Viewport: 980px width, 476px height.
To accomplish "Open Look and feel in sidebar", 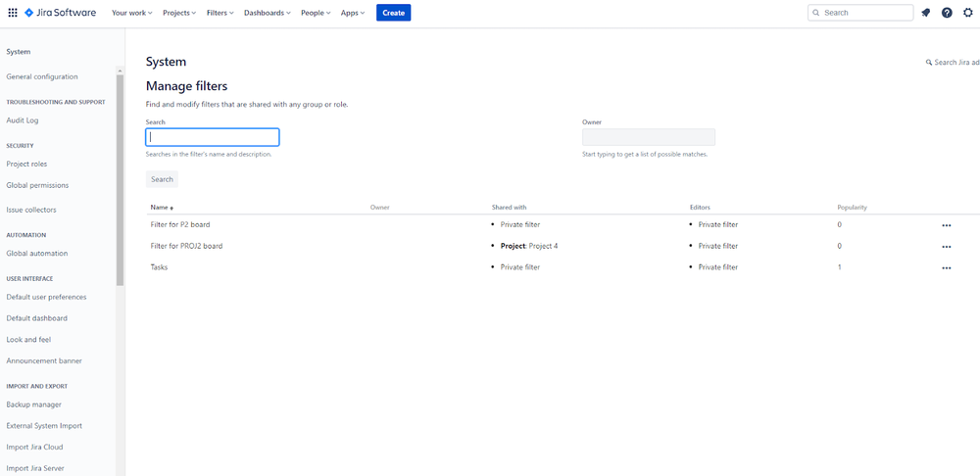I will point(28,340).
